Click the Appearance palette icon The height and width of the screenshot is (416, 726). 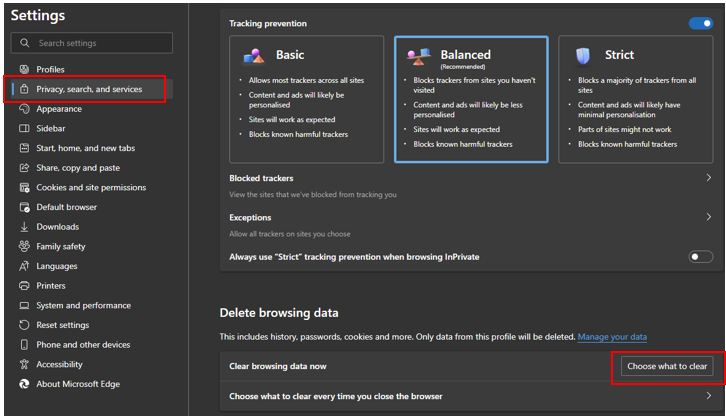24,109
